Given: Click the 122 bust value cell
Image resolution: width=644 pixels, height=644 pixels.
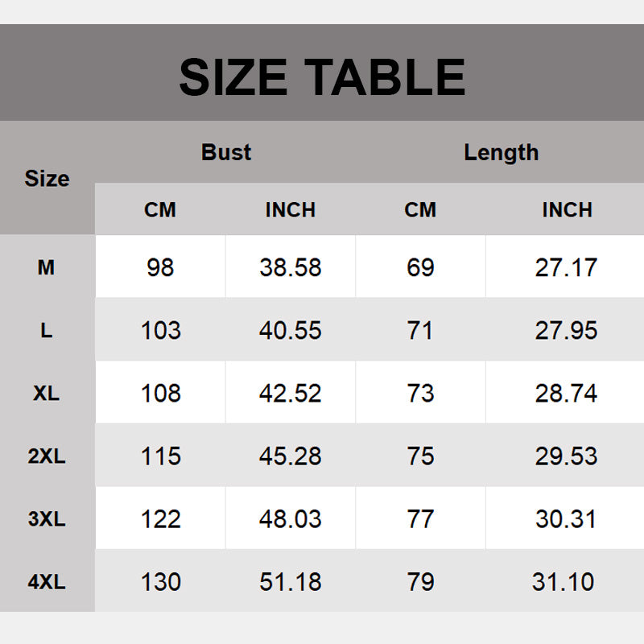Looking at the screenshot, I should tap(160, 519).
